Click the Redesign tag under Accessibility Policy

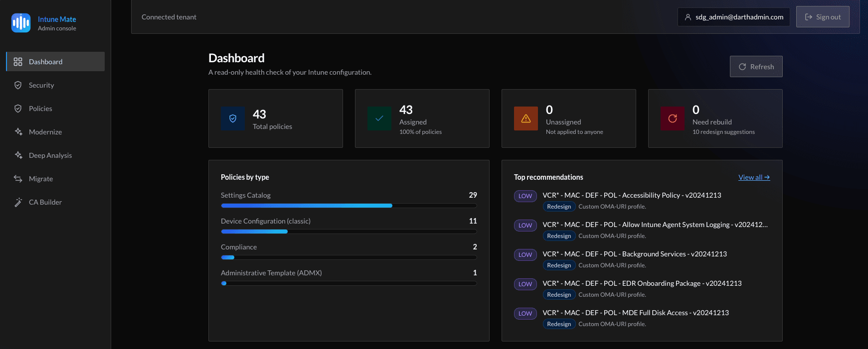(559, 207)
